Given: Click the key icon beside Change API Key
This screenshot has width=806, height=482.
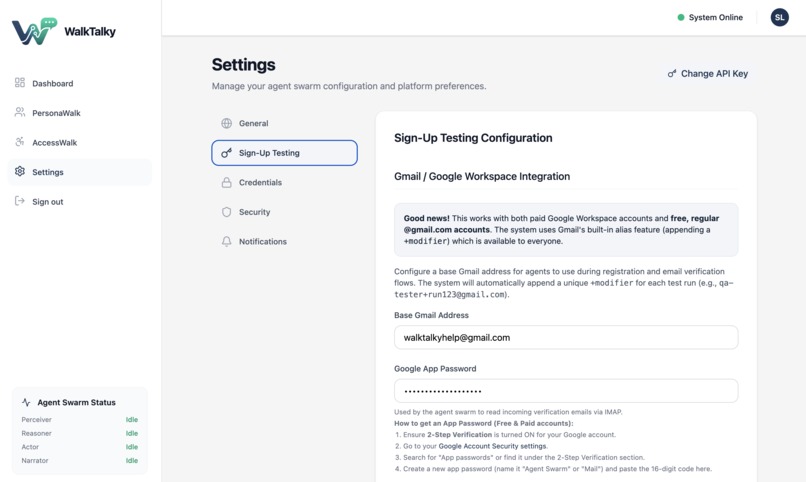Looking at the screenshot, I should 672,73.
